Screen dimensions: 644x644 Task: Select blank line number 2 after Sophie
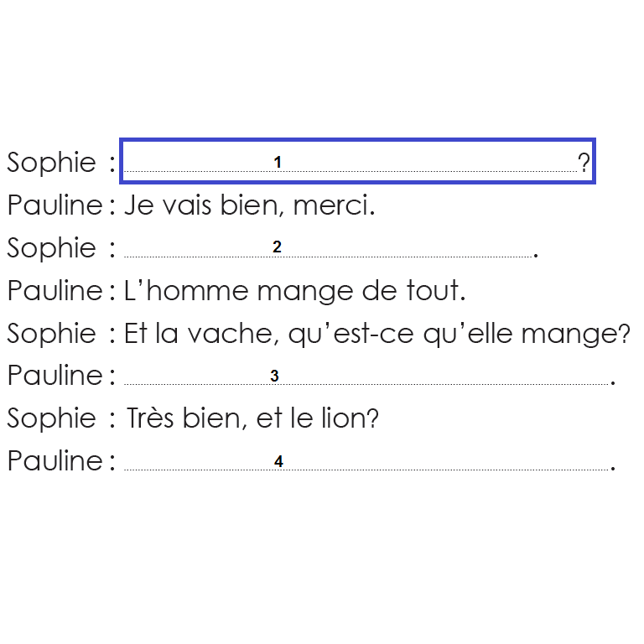coord(329,248)
